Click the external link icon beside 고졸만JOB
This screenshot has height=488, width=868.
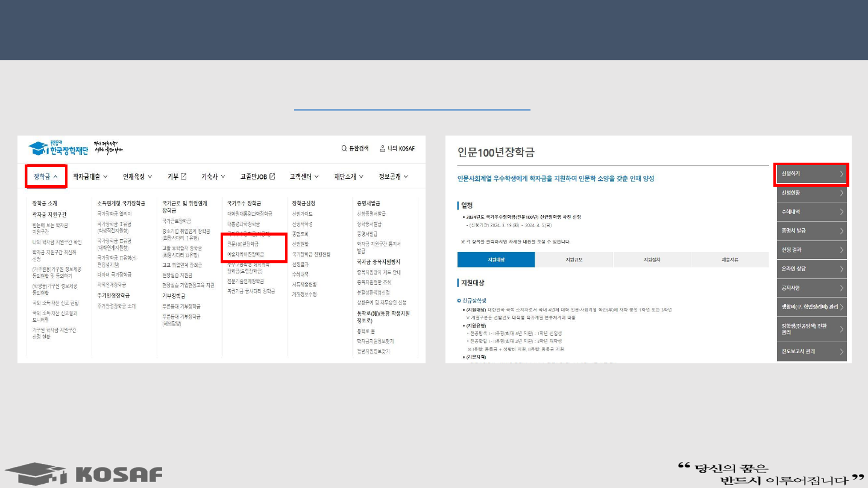[272, 177]
